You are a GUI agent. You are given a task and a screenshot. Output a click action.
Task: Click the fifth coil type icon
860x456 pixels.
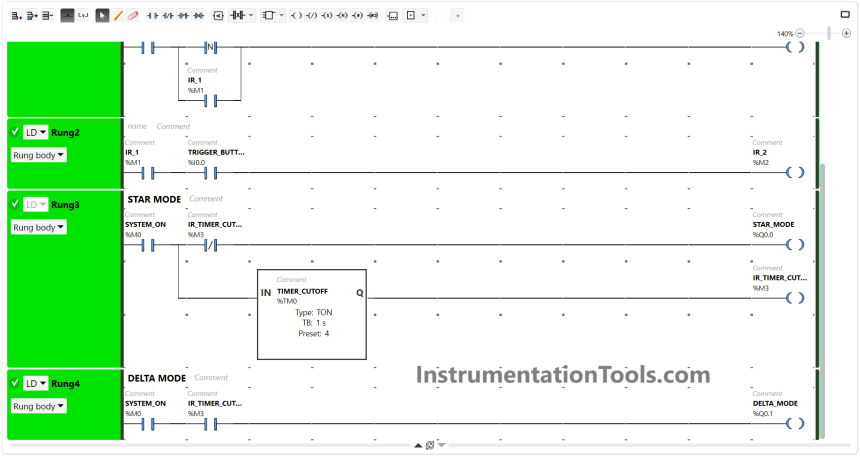tap(358, 15)
